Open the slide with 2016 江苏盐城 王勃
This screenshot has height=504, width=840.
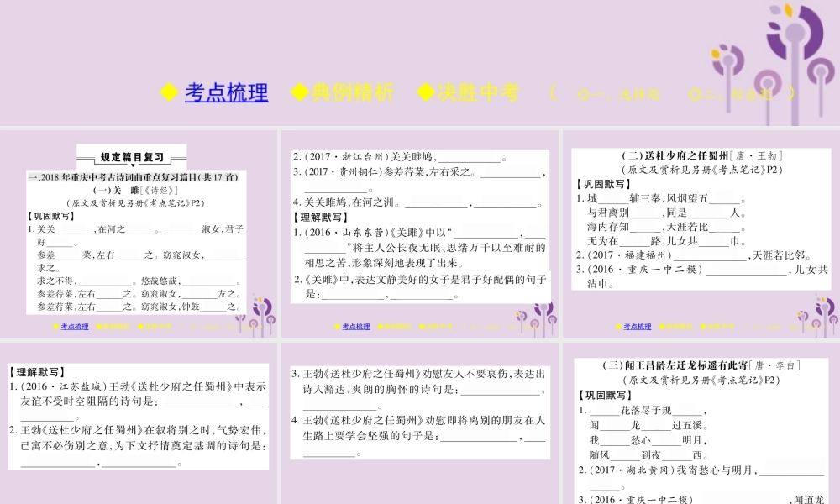coord(139,423)
